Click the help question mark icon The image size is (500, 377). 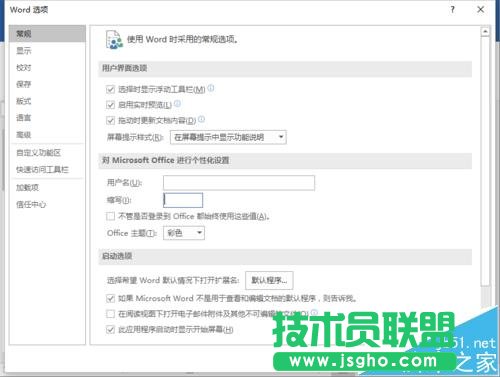tap(452, 10)
